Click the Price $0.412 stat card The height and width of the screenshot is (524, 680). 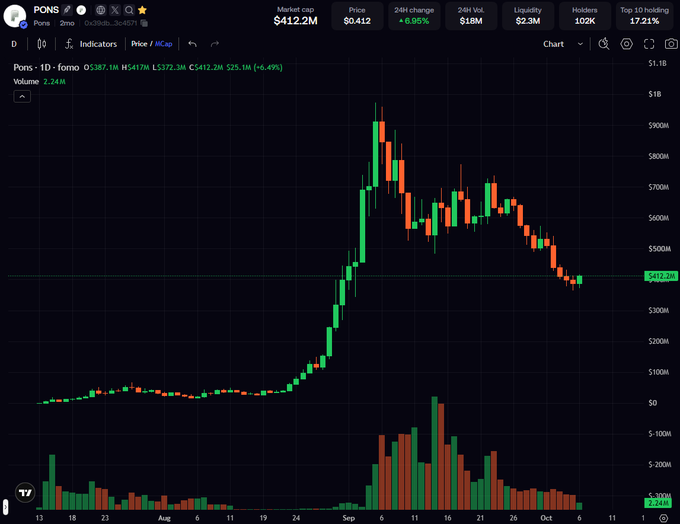357,16
